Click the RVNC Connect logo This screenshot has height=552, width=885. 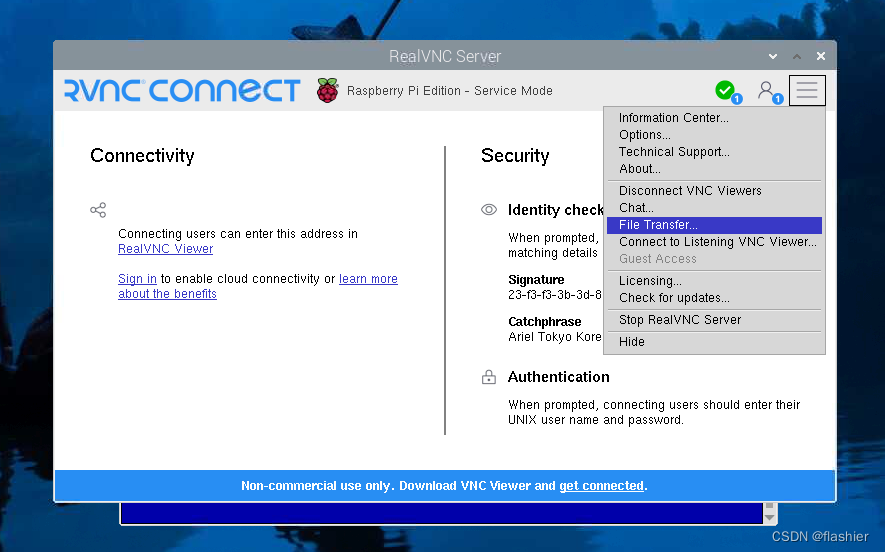click(182, 90)
